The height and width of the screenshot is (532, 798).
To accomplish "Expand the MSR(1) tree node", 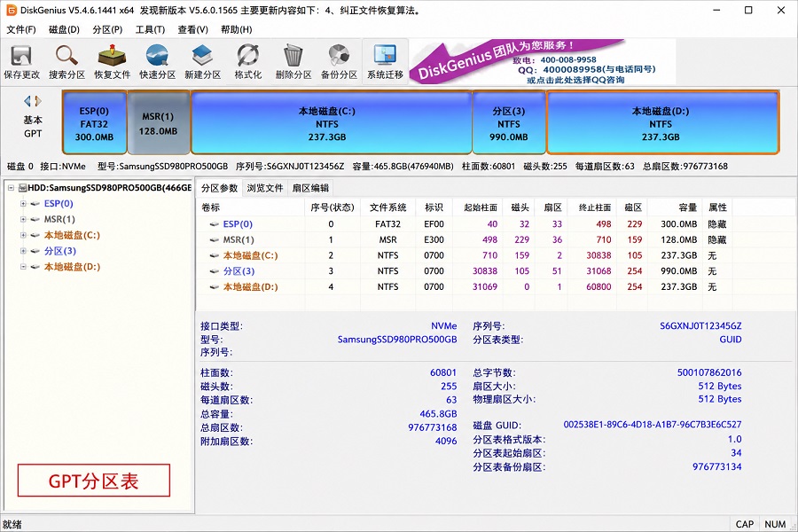I will click(x=23, y=219).
